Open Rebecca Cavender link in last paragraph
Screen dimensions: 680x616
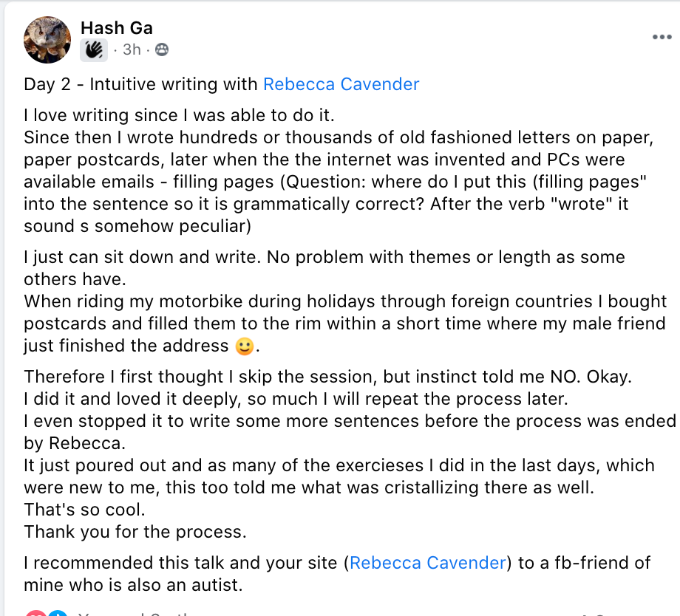coord(428,563)
